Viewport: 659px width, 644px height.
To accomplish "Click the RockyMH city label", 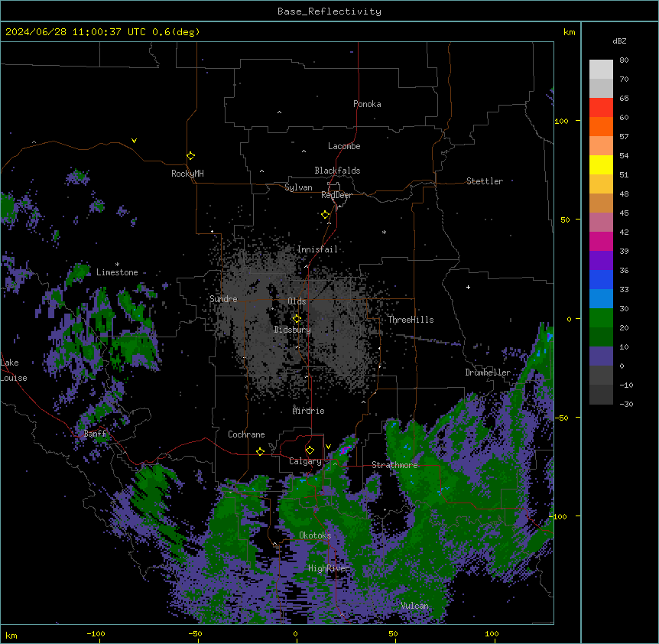I will pos(187,173).
